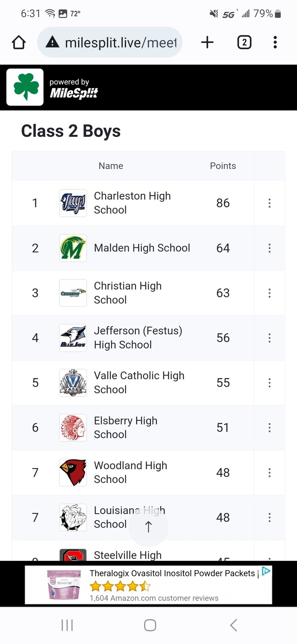Open row menu for Valle Catholic High
The height and width of the screenshot is (644, 297).
[270, 383]
